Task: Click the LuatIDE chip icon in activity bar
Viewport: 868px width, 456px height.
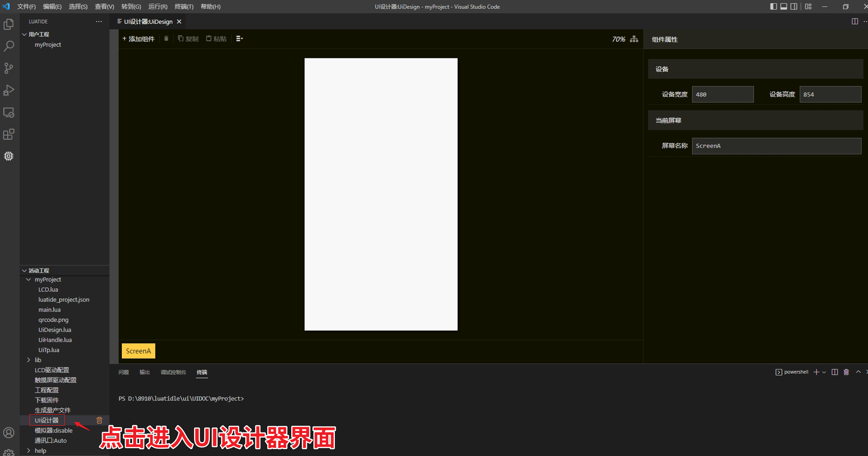Action: click(9, 156)
